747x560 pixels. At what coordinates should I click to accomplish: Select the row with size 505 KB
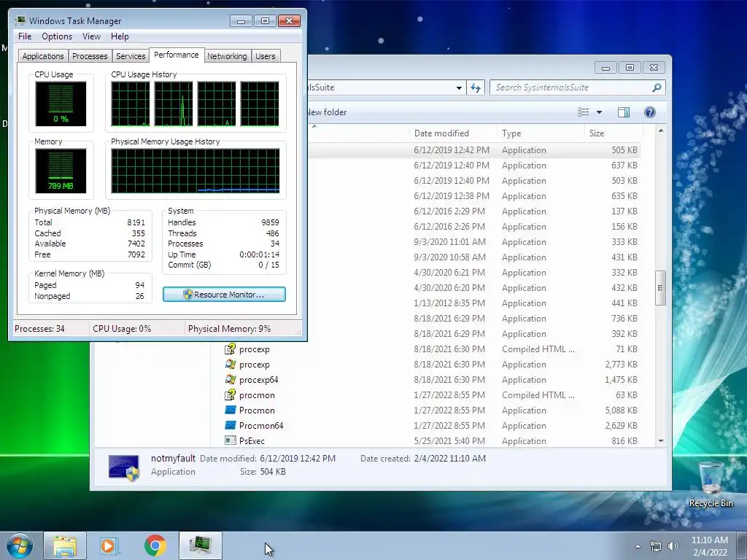(x=474, y=150)
